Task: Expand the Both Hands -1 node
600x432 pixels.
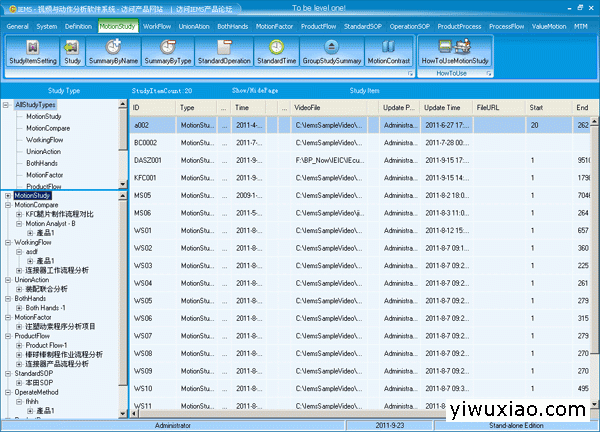Action: (x=19, y=308)
